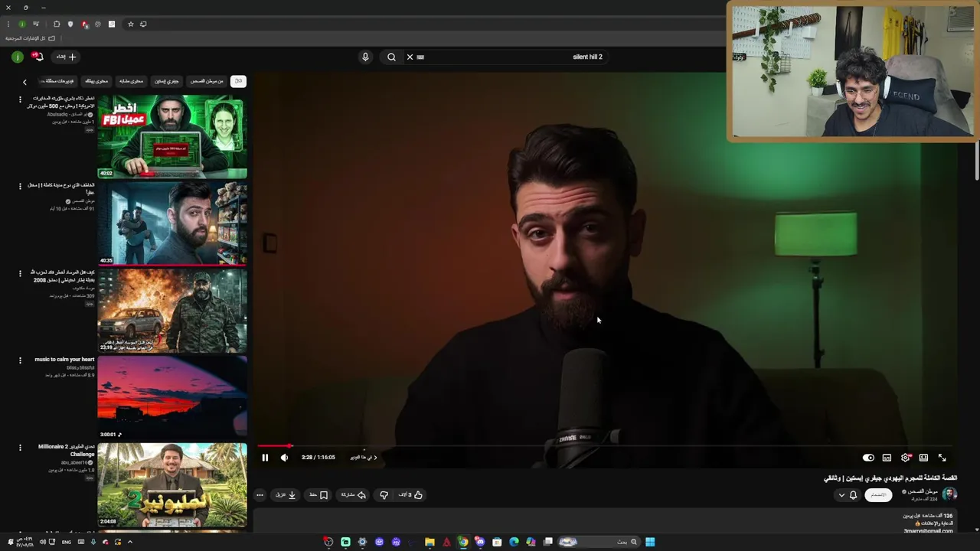Download the video

point(286,495)
